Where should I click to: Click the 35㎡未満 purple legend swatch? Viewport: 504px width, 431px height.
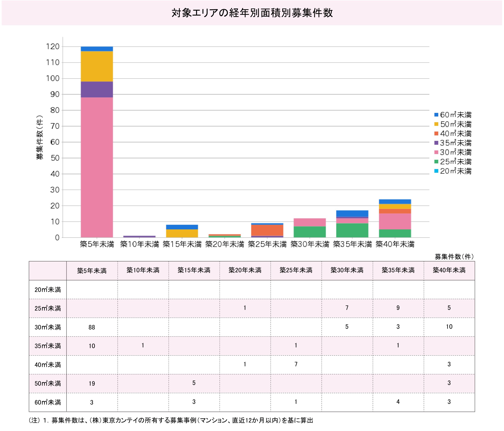coord(436,143)
